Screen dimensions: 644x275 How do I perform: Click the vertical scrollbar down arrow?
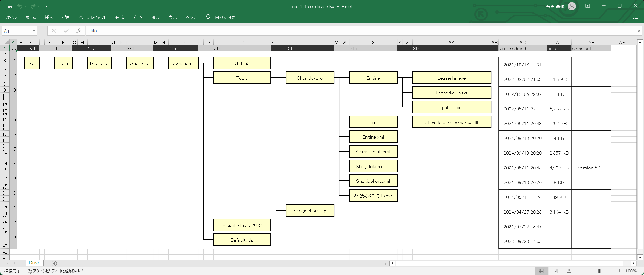640,257
